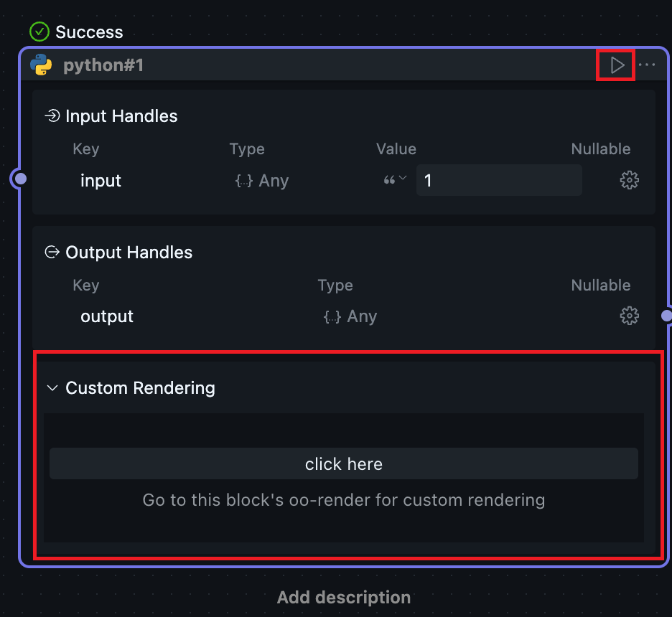
Task: Click the output connector dot on right edge
Action: point(666,315)
